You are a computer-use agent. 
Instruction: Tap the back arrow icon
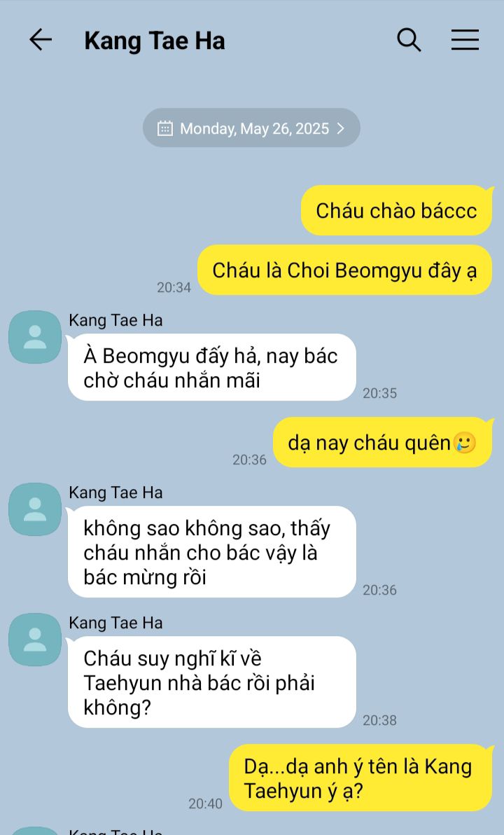click(x=41, y=40)
